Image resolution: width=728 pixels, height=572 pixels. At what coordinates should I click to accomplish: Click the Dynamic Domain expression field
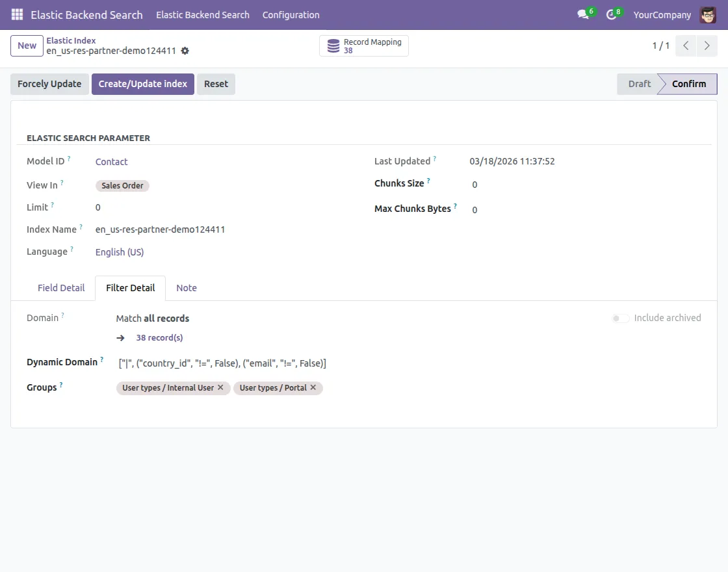coord(222,363)
